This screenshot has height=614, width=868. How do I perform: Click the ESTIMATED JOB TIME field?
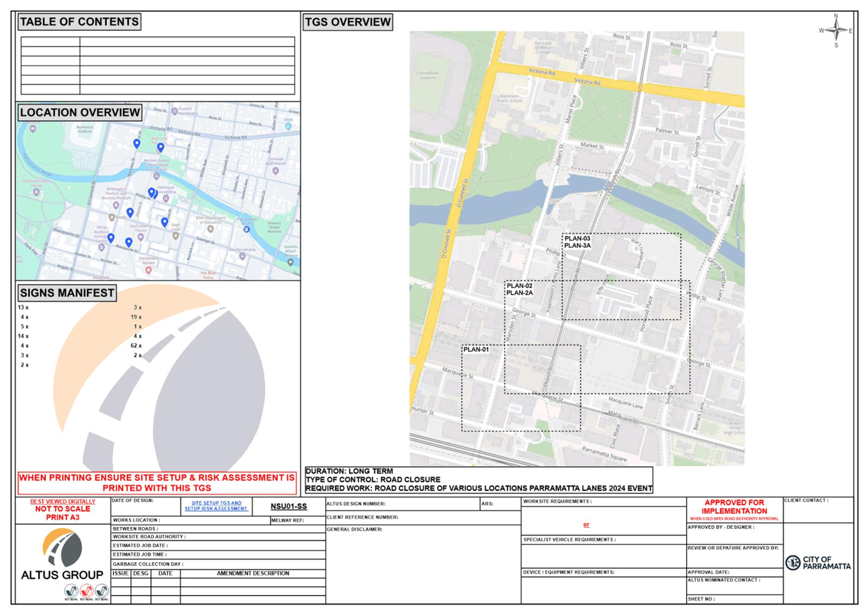coord(218,554)
